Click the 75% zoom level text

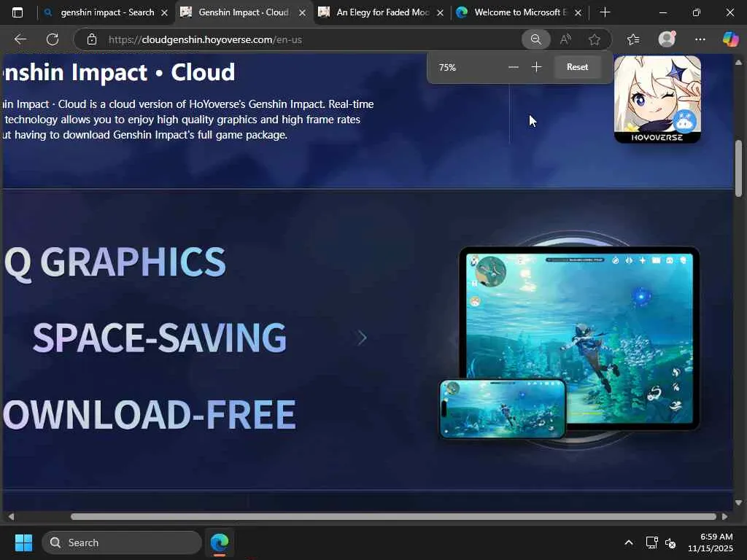pyautogui.click(x=447, y=67)
